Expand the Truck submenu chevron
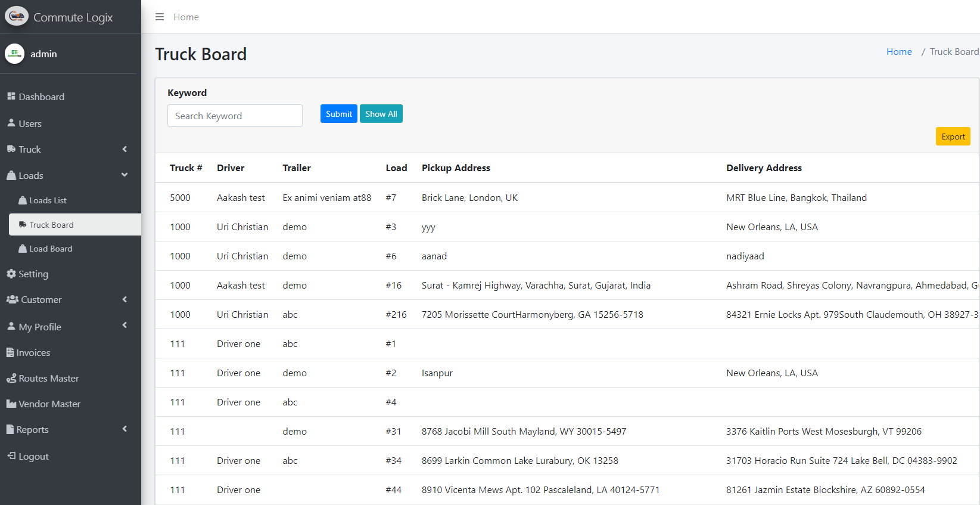Viewport: 980px width, 505px height. (125, 149)
